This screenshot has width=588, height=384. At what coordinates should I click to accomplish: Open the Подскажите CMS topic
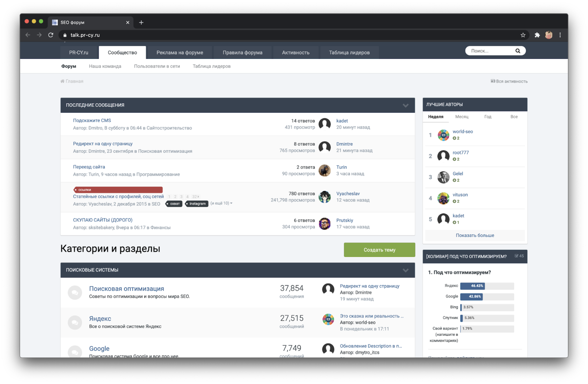[92, 121]
